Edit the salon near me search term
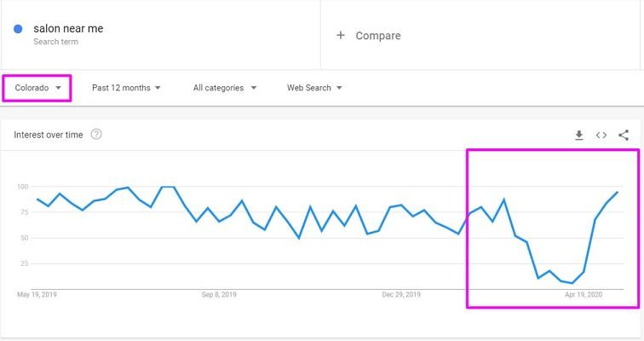This screenshot has width=644, height=341. pos(68,28)
